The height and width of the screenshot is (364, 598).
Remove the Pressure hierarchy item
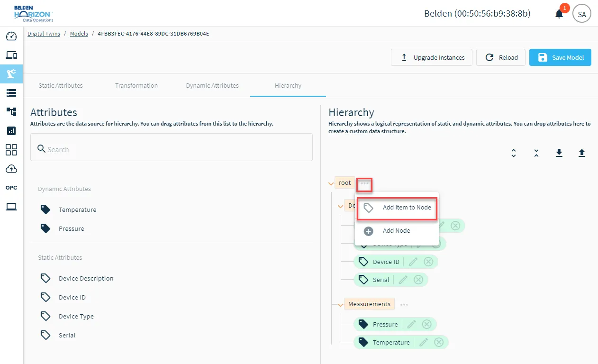click(427, 324)
